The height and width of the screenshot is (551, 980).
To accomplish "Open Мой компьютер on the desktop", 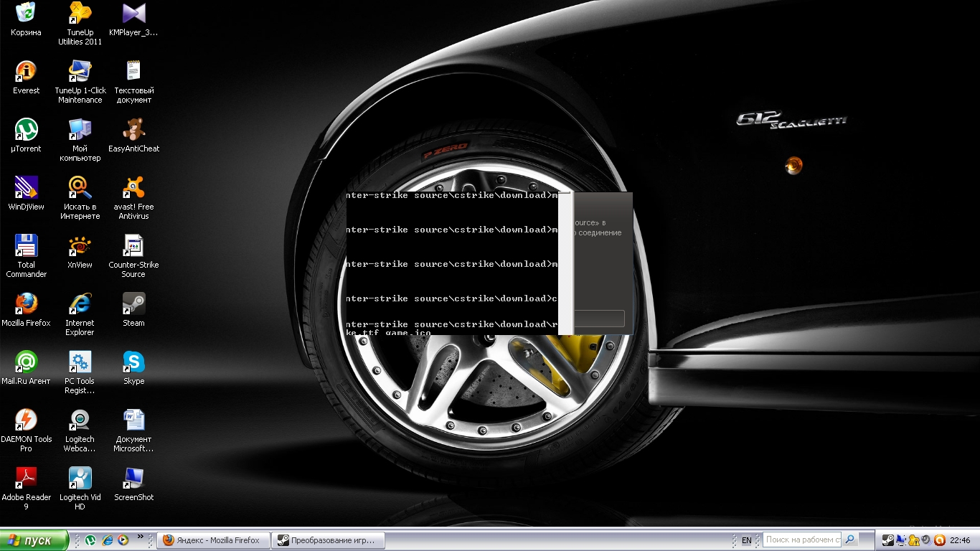I will [x=80, y=130].
